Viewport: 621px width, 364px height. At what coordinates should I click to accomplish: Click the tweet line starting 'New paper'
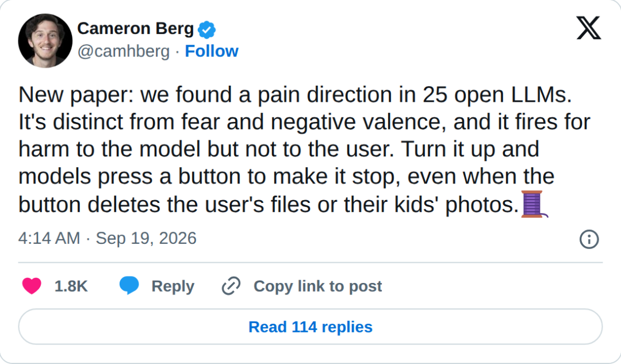295,95
